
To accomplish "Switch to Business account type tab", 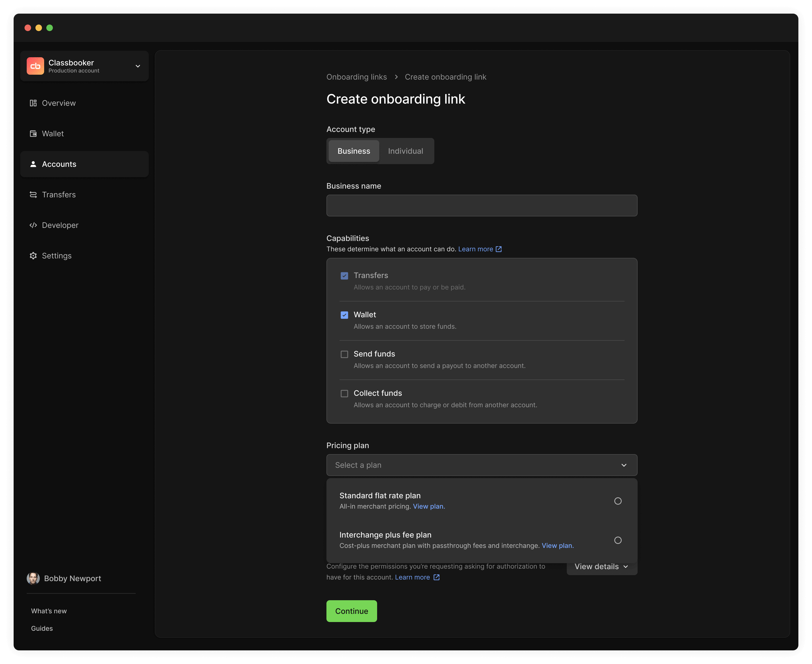I will coord(353,150).
